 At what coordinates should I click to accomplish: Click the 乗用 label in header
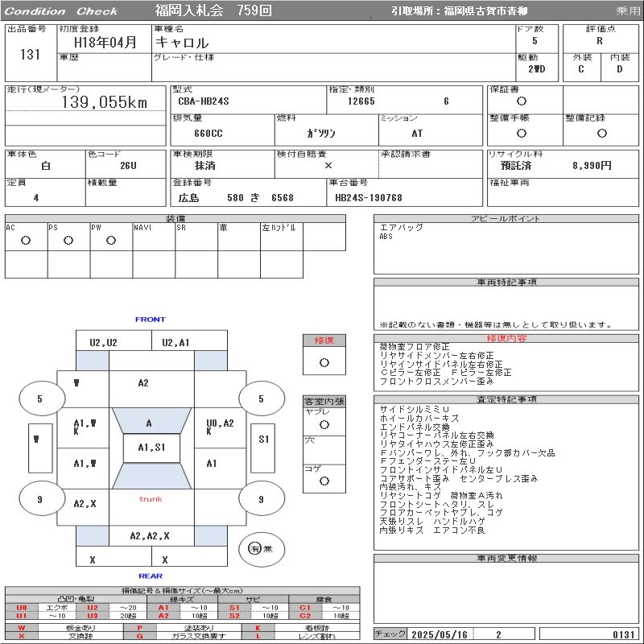pos(628,11)
